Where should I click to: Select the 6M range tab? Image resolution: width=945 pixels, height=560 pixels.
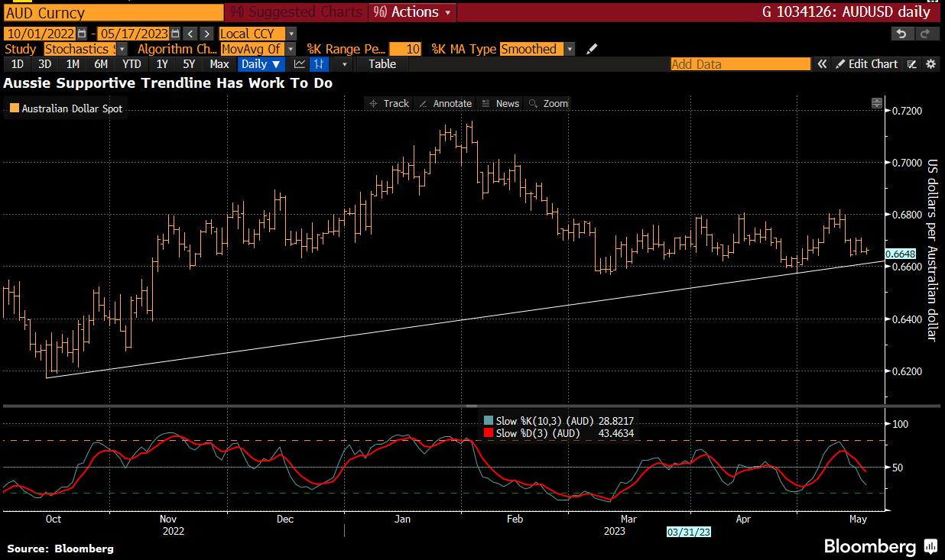[x=101, y=64]
